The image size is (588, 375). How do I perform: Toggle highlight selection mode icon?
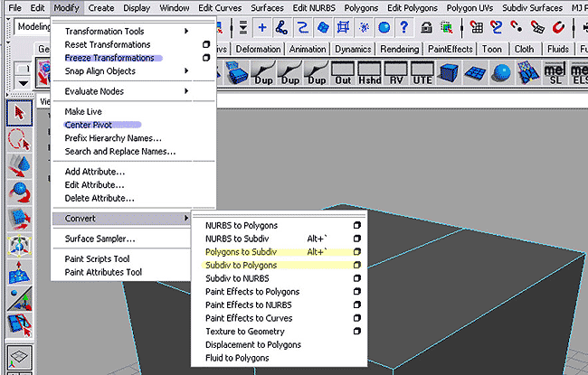[447, 27]
